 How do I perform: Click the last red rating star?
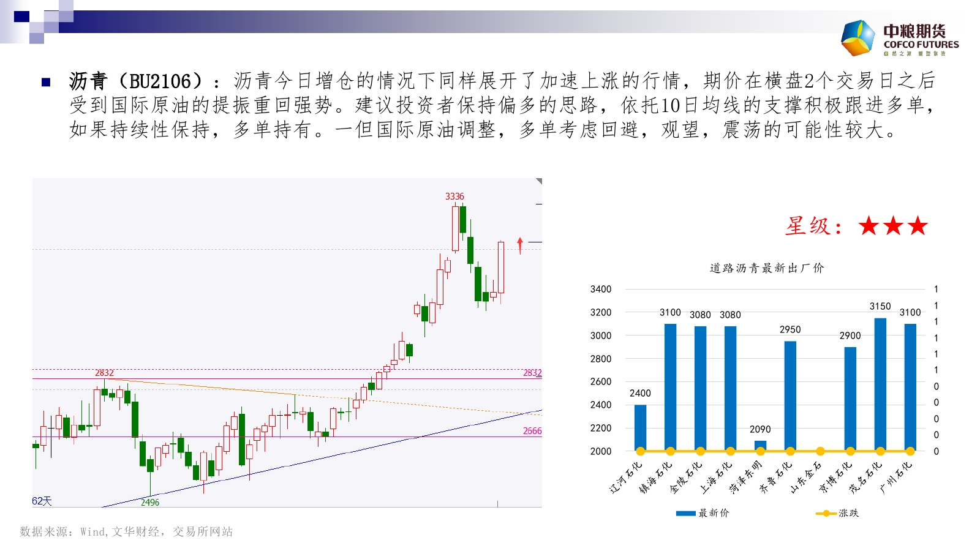pyautogui.click(x=918, y=226)
